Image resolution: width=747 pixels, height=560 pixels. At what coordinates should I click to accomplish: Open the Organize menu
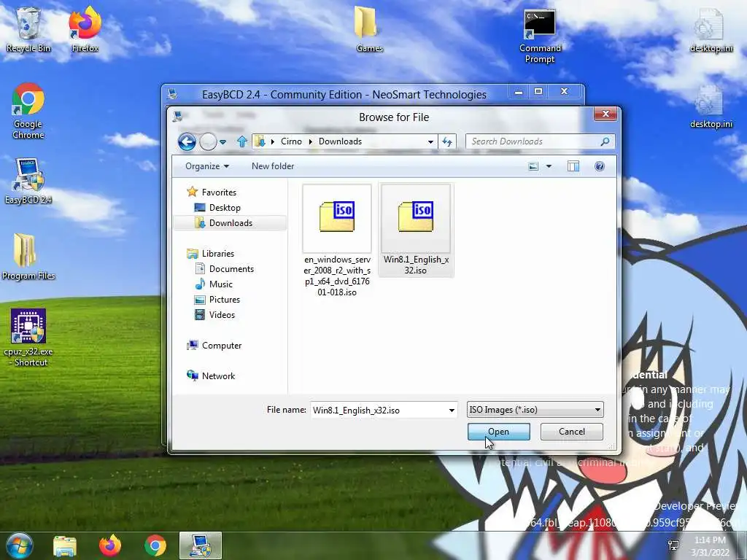pyautogui.click(x=207, y=166)
